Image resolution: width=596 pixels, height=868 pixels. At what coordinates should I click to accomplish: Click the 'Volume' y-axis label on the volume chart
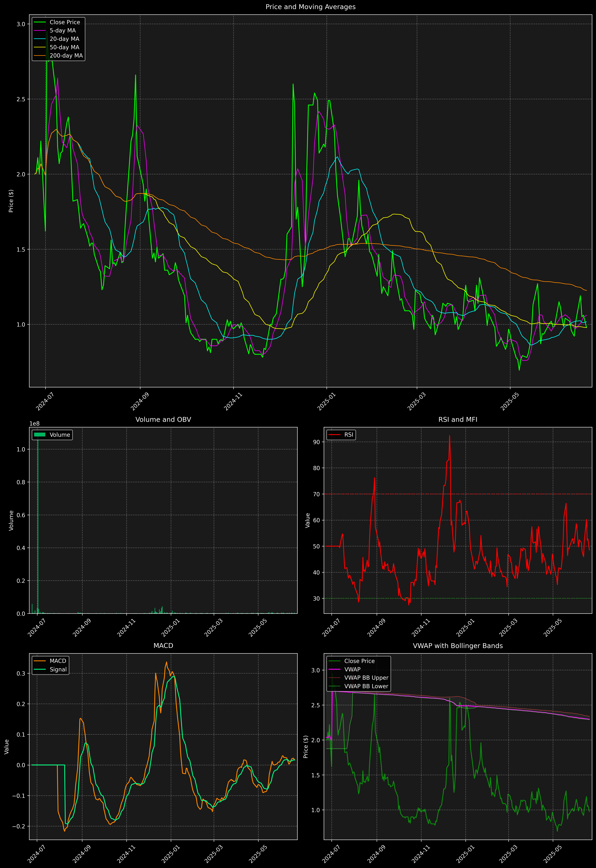11,520
